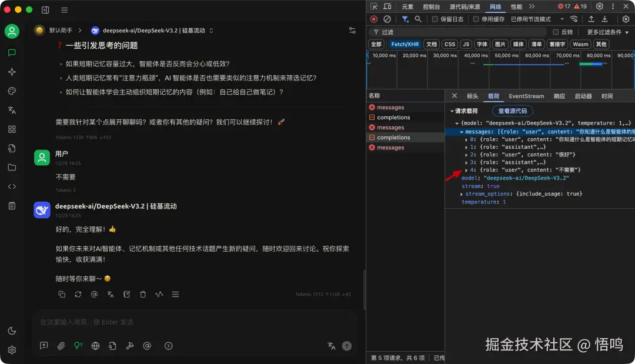The width and height of the screenshot is (635, 364).
Task: Copy the last assistant message
Action: 62,295
